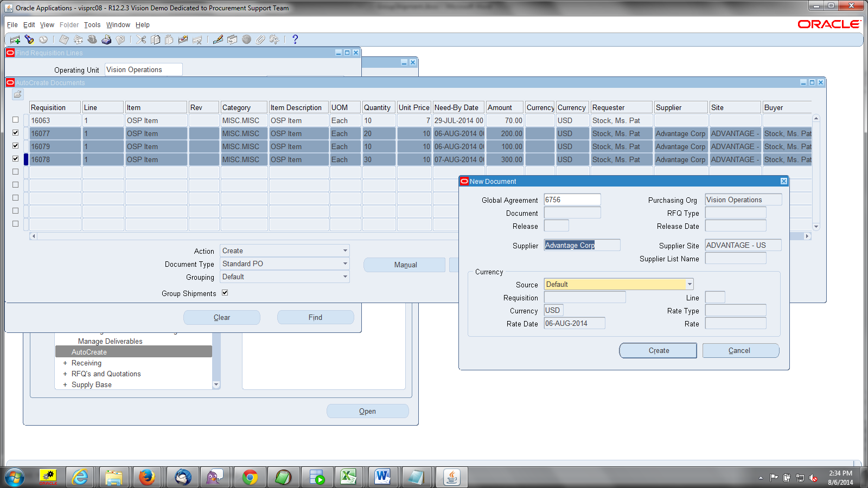The image size is (868, 488).
Task: Click the Find flashlight toolbar icon
Action: [29, 40]
